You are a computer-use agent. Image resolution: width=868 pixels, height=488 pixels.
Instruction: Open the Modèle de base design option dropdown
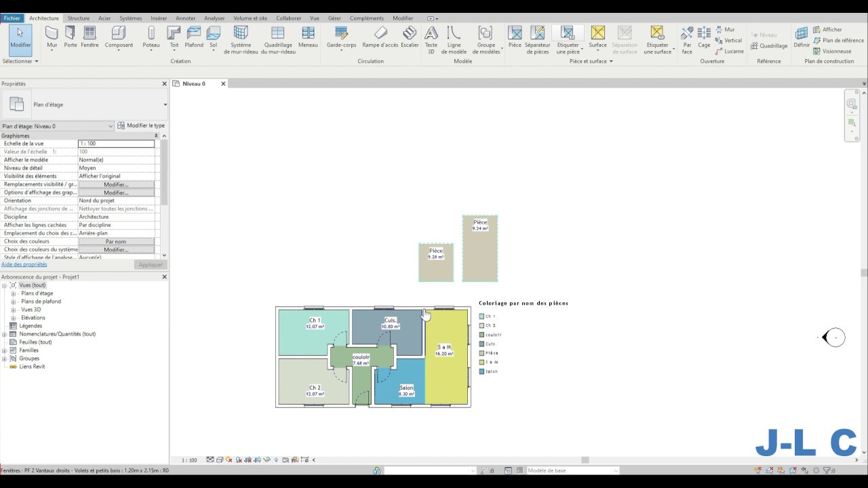pos(572,470)
